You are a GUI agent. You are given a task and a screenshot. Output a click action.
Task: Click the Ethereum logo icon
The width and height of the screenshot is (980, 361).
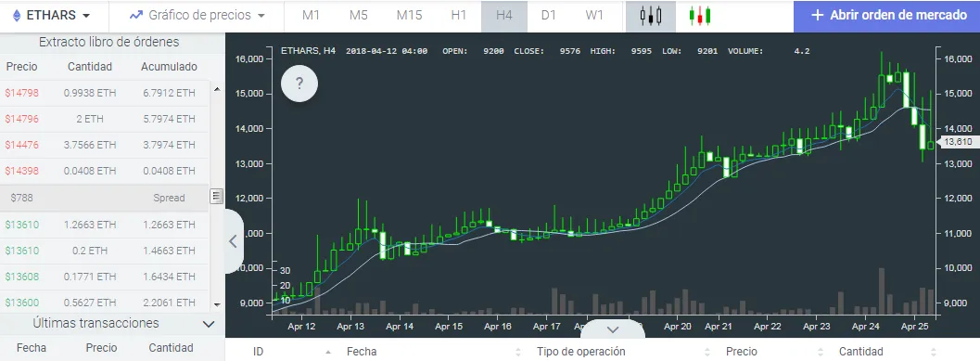coord(16,16)
